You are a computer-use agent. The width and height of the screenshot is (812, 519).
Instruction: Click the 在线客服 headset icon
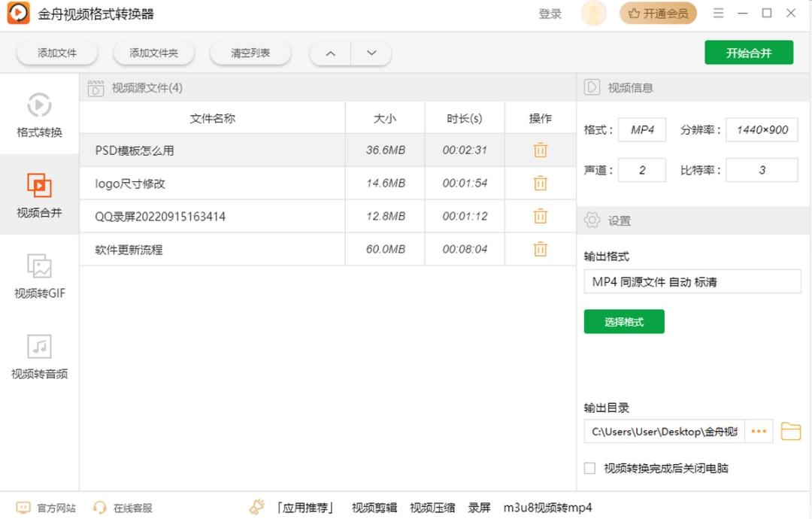pyautogui.click(x=98, y=508)
